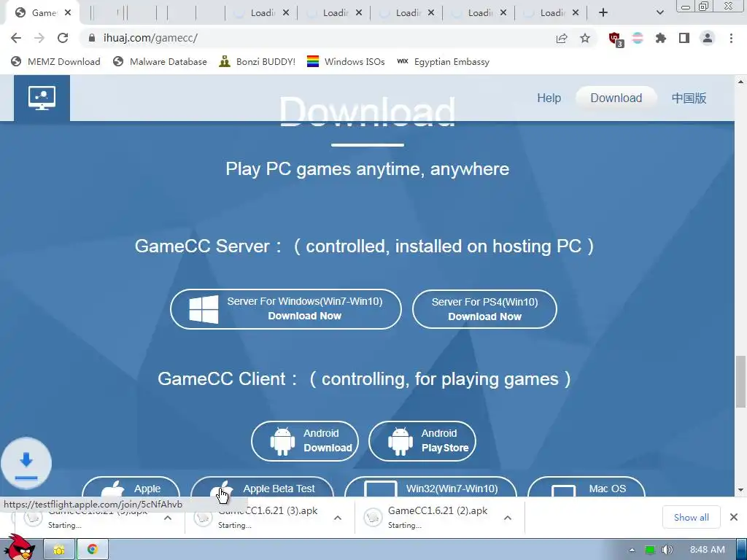This screenshot has width=747, height=560.
Task: Click the round blue download arrow button
Action: 26,463
